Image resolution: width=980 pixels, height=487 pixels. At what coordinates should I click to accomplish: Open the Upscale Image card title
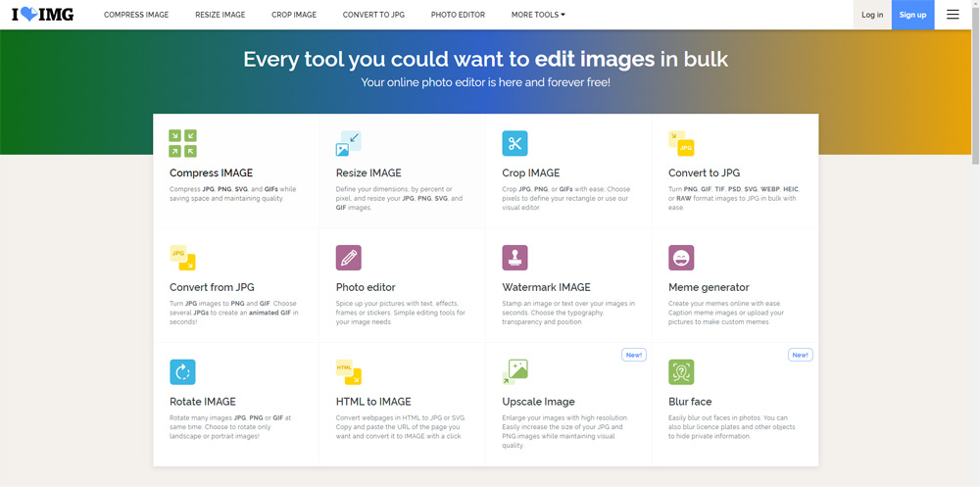click(x=538, y=402)
